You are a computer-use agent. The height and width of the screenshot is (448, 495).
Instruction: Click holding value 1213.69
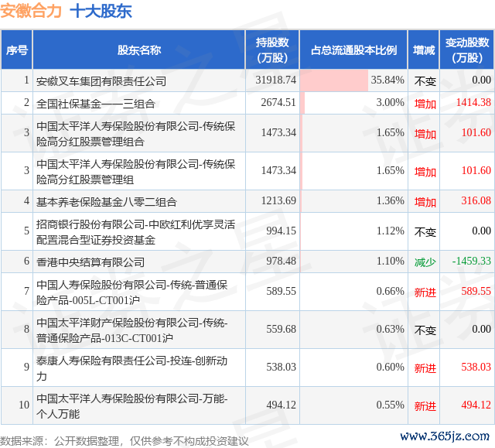(x=278, y=201)
